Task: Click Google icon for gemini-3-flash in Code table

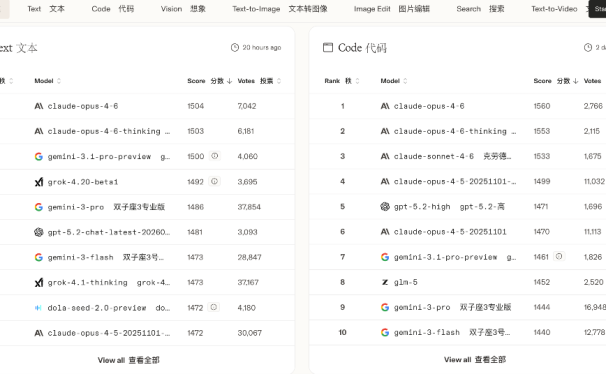Action: coord(385,332)
